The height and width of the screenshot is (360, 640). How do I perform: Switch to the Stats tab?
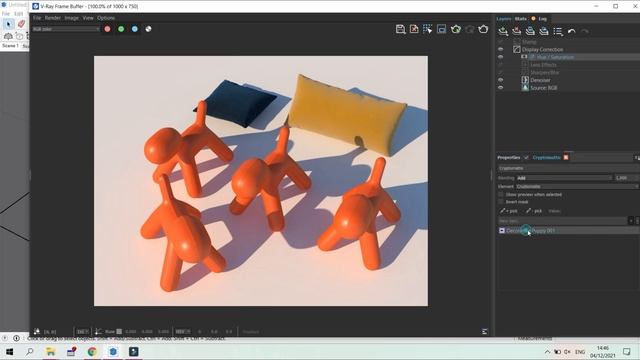[520, 19]
